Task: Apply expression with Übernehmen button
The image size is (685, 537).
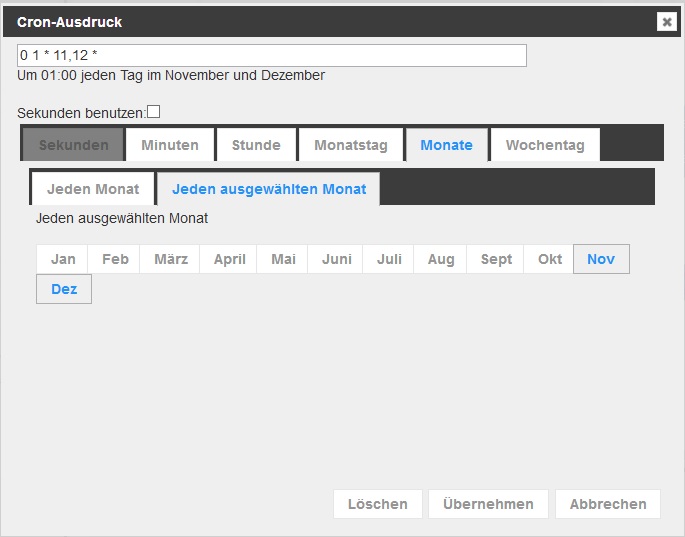Action: click(x=488, y=504)
